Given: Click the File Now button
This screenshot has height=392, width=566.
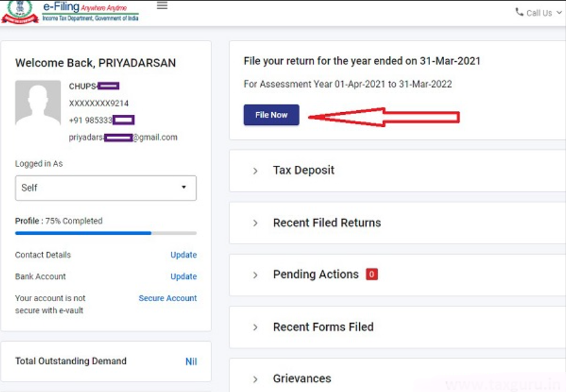Looking at the screenshot, I should pos(271,115).
